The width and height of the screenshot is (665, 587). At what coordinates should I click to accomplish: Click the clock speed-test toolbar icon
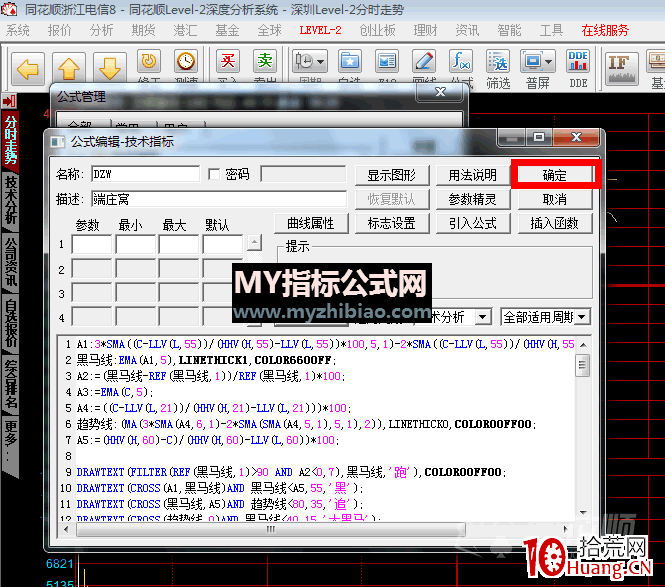coord(186,62)
